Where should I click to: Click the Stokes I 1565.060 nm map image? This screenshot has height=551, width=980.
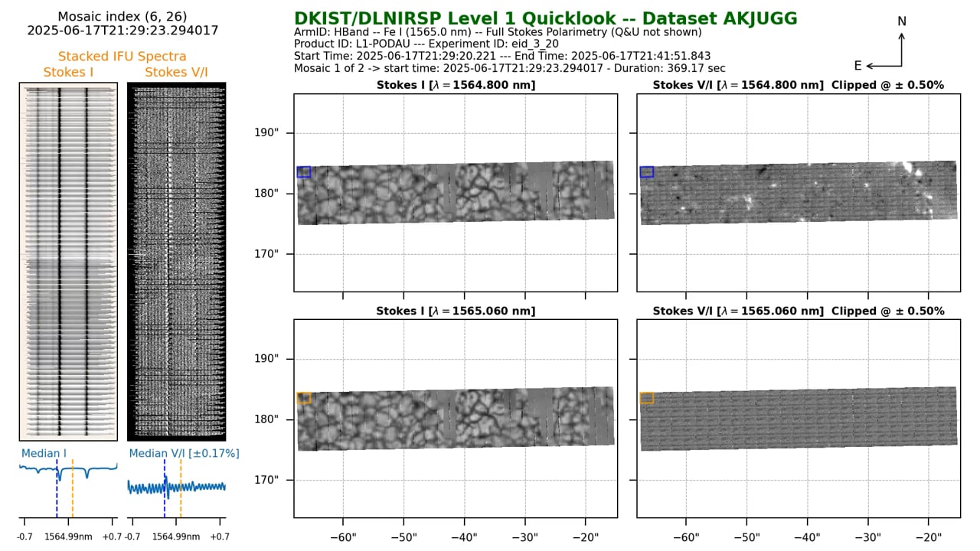(x=456, y=419)
